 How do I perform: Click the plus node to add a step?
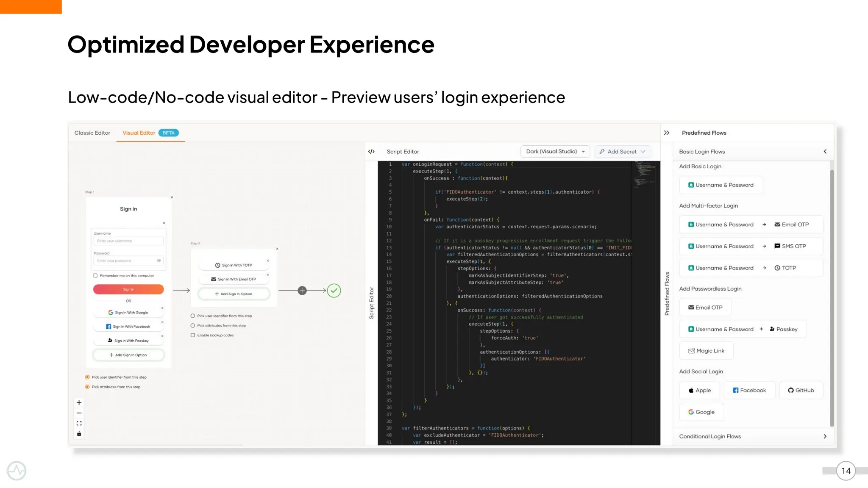(302, 291)
